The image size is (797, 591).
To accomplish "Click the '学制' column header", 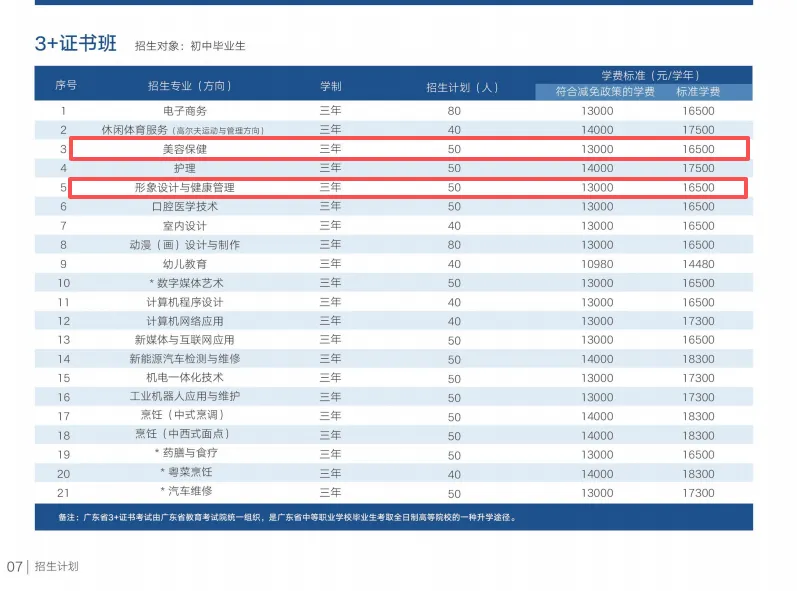I will pyautogui.click(x=330, y=86).
